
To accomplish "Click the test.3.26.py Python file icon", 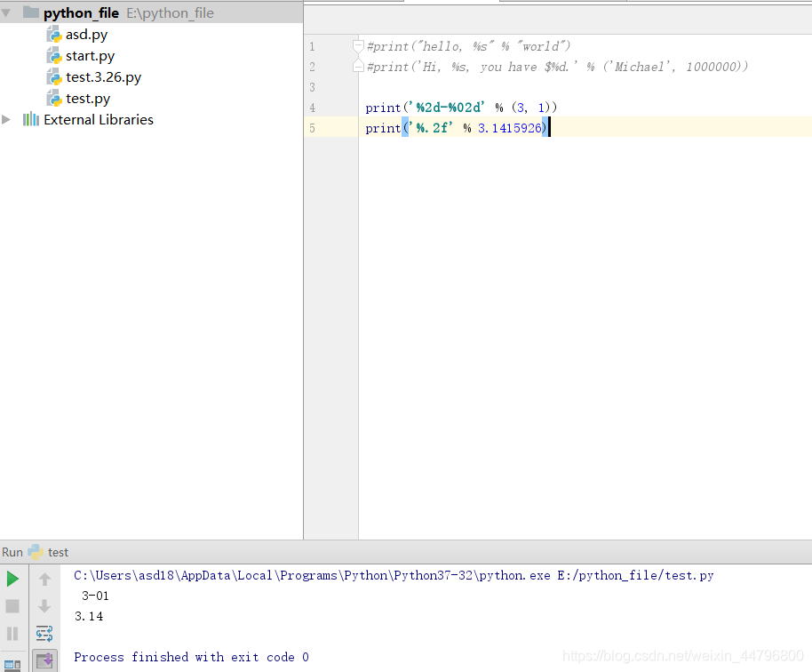I will tap(54, 77).
